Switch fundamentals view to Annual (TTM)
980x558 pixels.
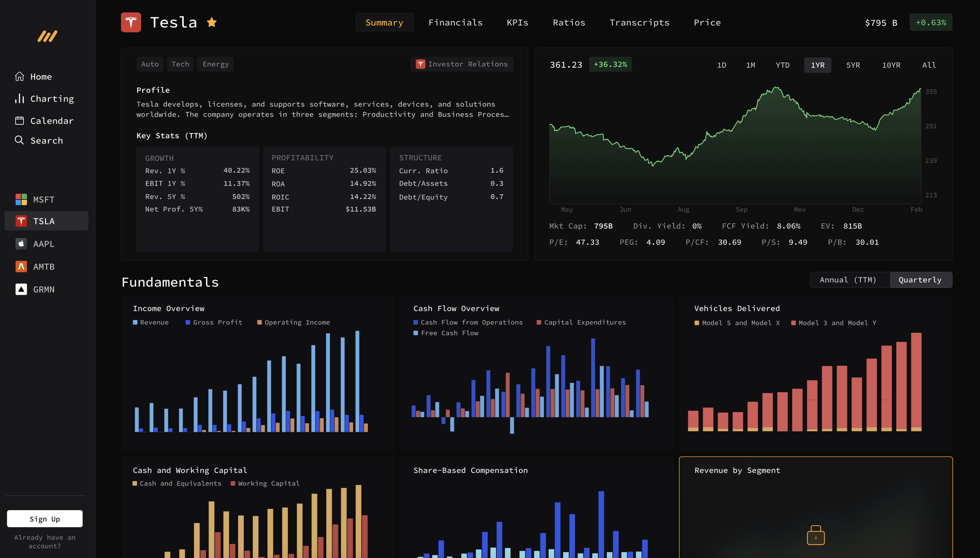pyautogui.click(x=848, y=279)
